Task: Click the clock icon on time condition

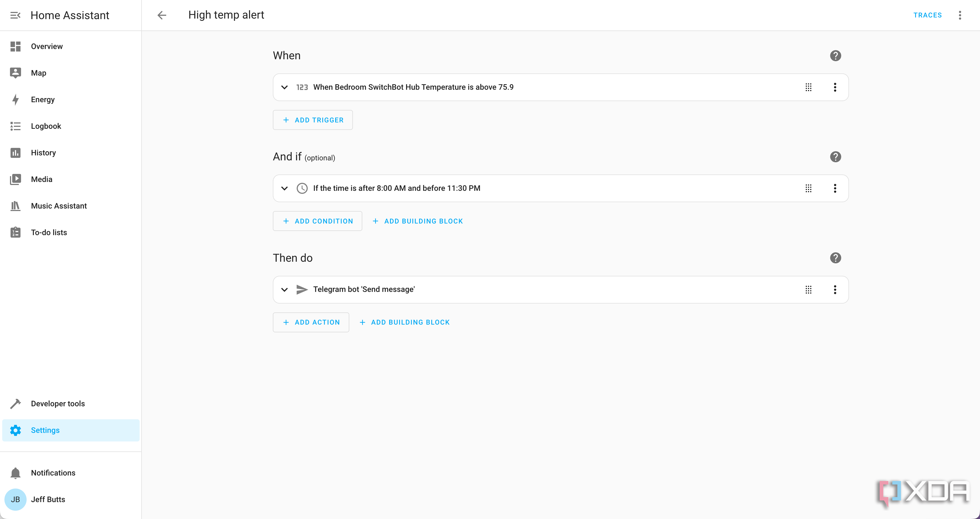Action: (x=302, y=188)
